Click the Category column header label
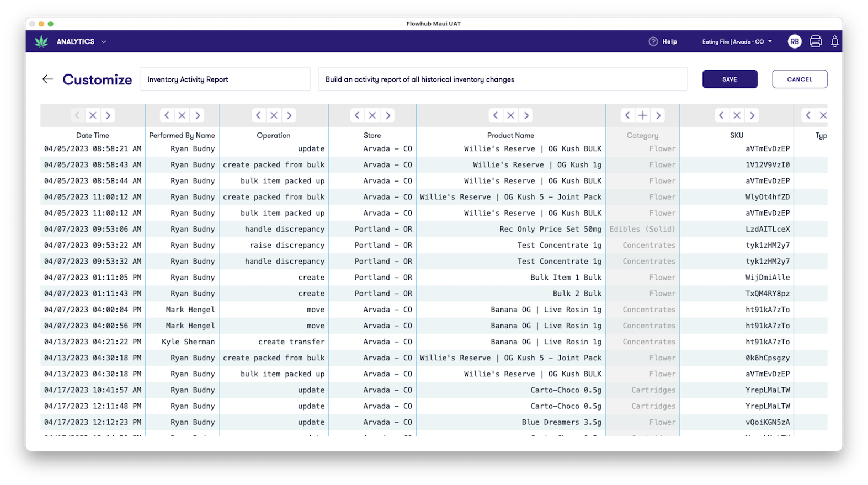 (x=642, y=135)
